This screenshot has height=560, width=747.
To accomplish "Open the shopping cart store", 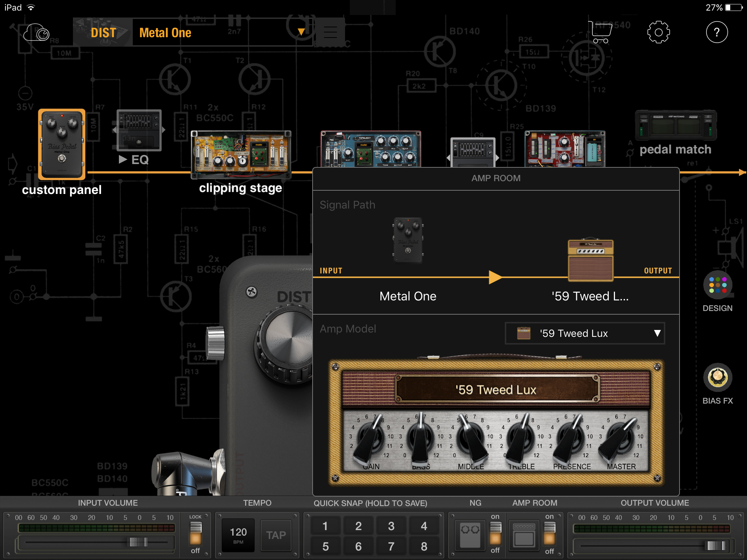I will pyautogui.click(x=600, y=32).
